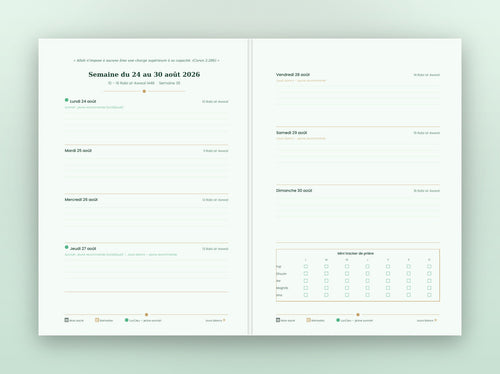
Task: Tick the Asr checkbox in the S column
Action: [x=409, y=281]
